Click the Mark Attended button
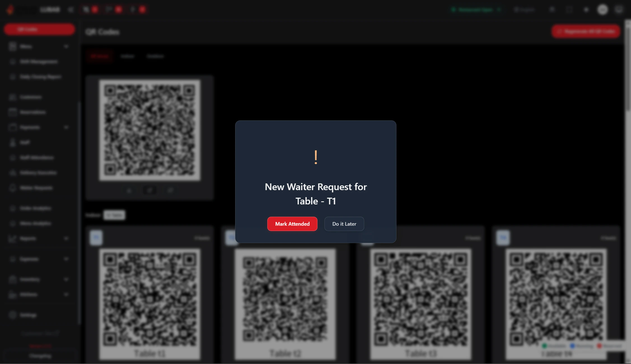This screenshot has width=631, height=364. click(292, 224)
